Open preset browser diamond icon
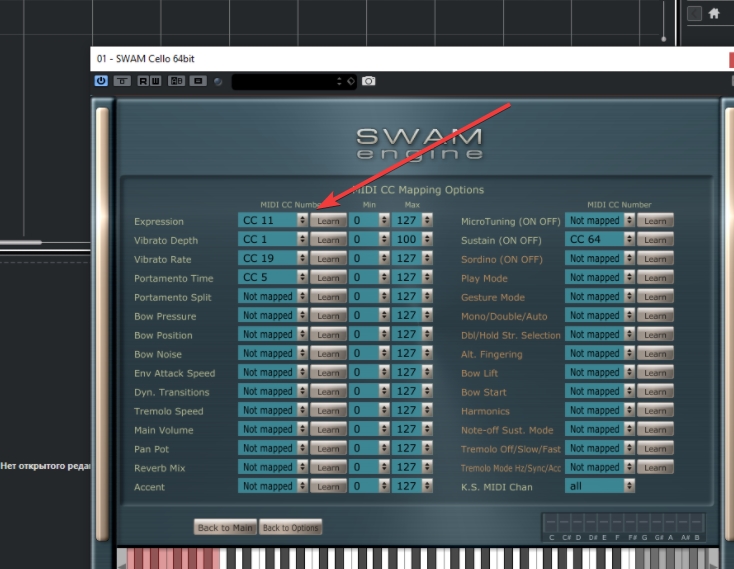This screenshot has width=734, height=569. pos(351,81)
